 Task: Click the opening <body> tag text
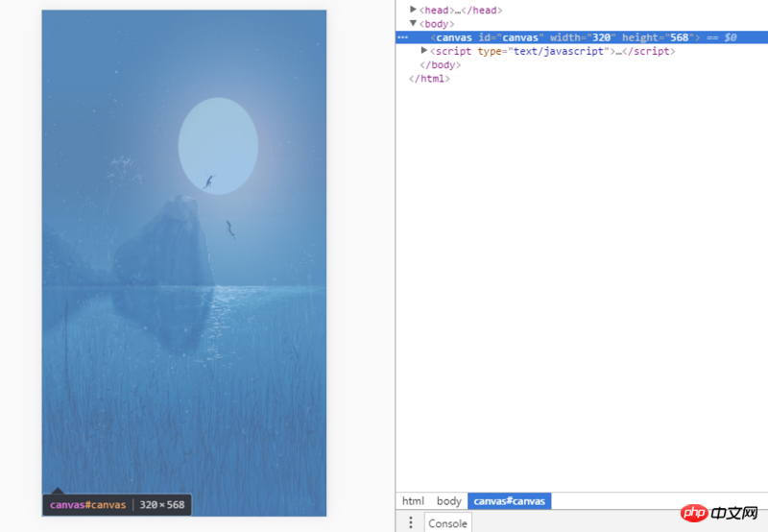437,23
